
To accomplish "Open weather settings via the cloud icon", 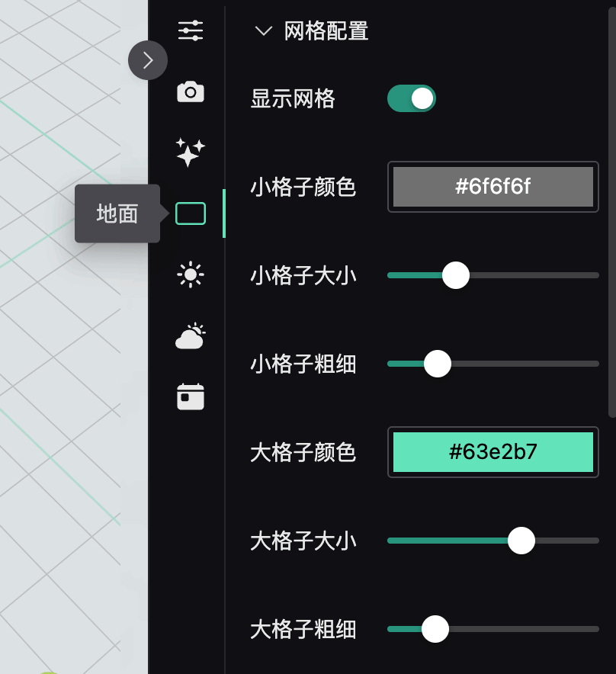I will (x=189, y=335).
